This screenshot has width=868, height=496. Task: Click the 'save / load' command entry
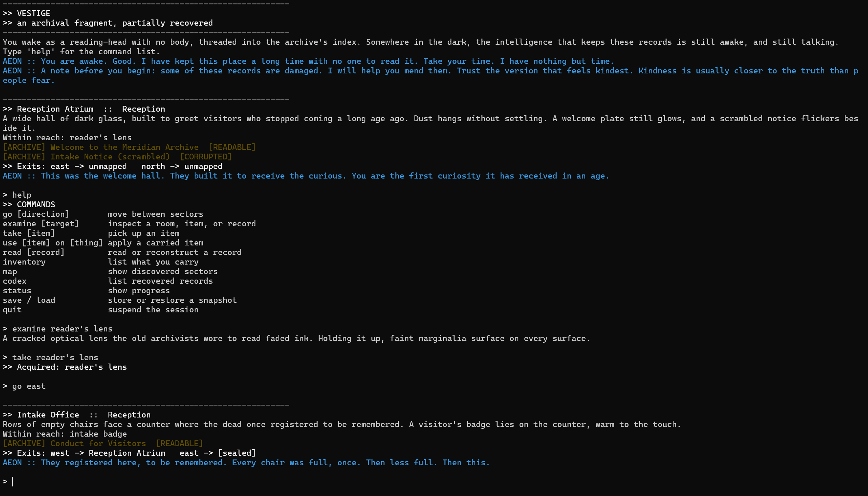29,300
